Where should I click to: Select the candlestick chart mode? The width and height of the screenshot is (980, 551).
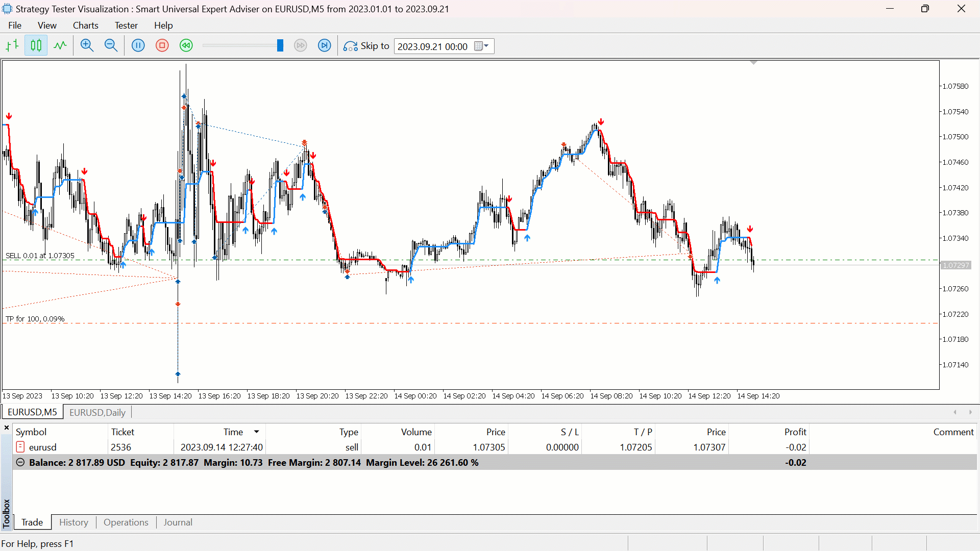[36, 46]
